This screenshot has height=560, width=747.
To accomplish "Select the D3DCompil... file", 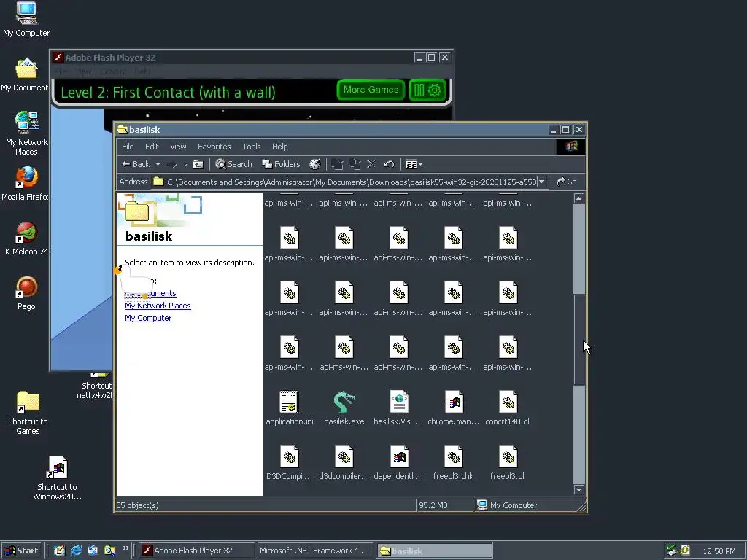I will pyautogui.click(x=289, y=462).
